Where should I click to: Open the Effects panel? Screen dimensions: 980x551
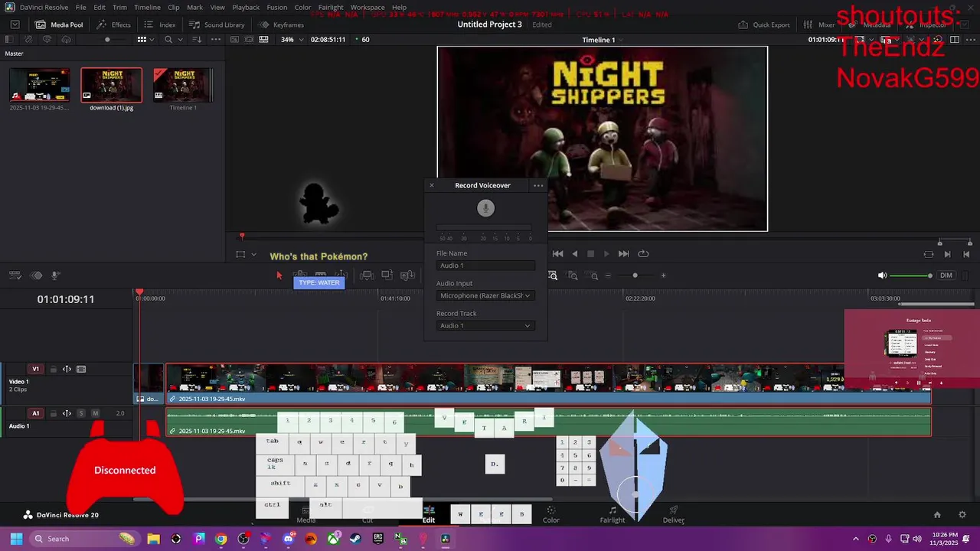pyautogui.click(x=114, y=24)
